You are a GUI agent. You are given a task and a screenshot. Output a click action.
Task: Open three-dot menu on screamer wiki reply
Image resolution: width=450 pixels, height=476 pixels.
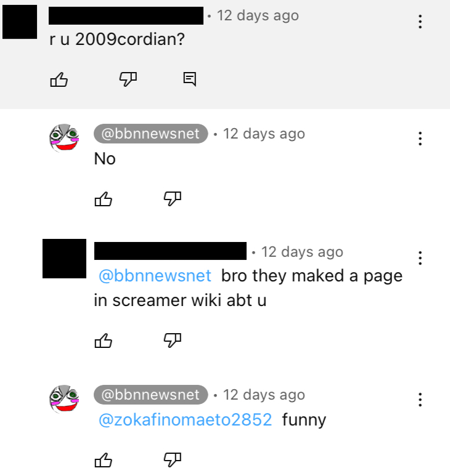420,258
